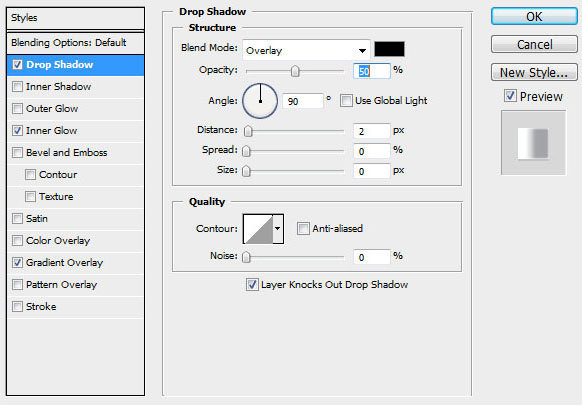Open Blending Options: Default
Image resolution: width=582 pixels, height=405 pixels.
(x=75, y=43)
